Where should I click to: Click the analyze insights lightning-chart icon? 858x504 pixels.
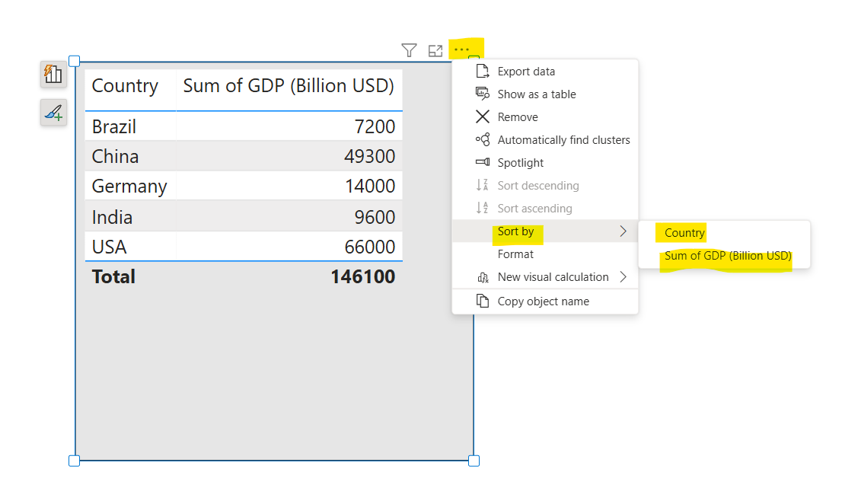point(53,75)
